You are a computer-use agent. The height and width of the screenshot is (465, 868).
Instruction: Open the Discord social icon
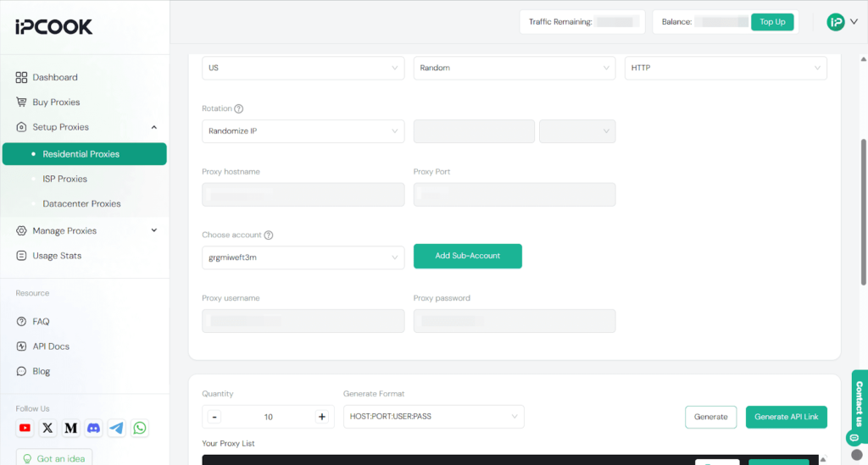coord(94,429)
